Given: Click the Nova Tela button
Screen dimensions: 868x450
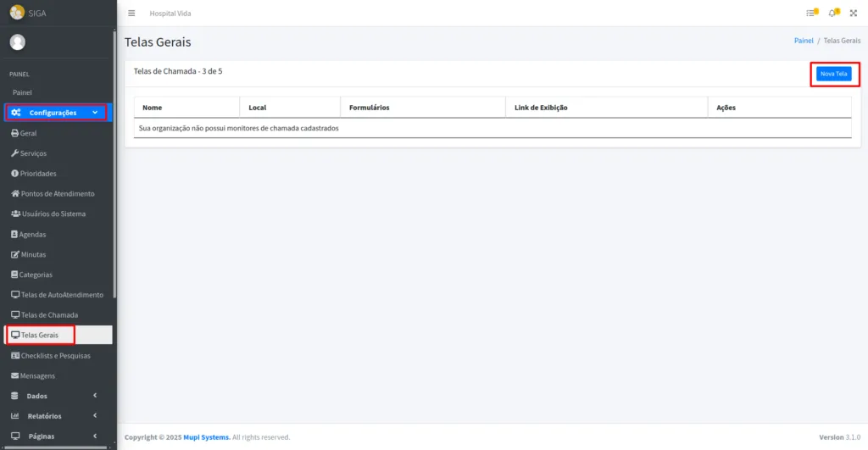Looking at the screenshot, I should [x=833, y=74].
